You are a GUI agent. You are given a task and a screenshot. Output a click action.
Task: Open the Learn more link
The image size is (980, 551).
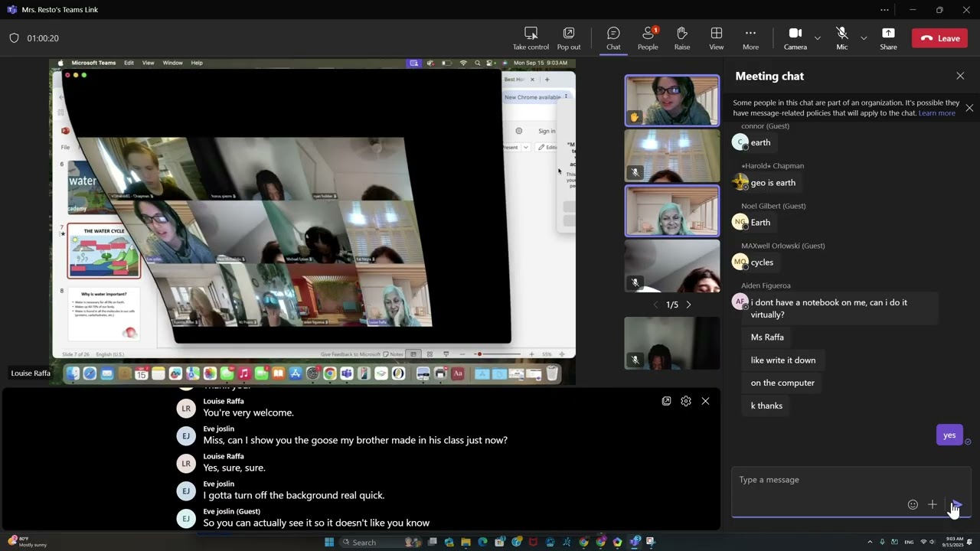(x=936, y=113)
